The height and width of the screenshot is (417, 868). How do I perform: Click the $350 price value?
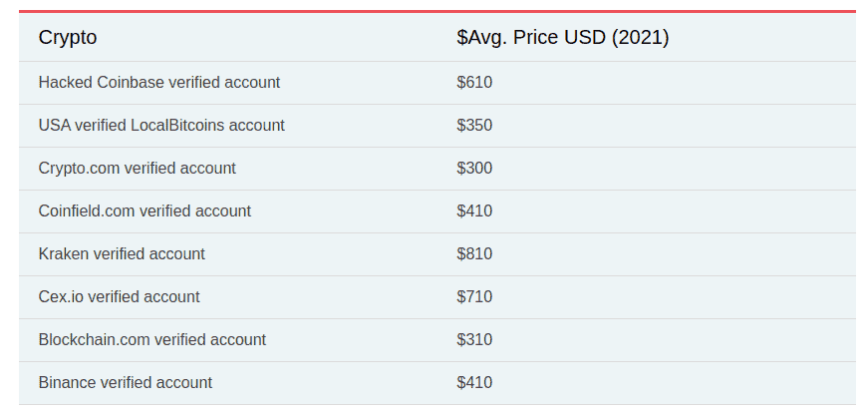coord(474,125)
